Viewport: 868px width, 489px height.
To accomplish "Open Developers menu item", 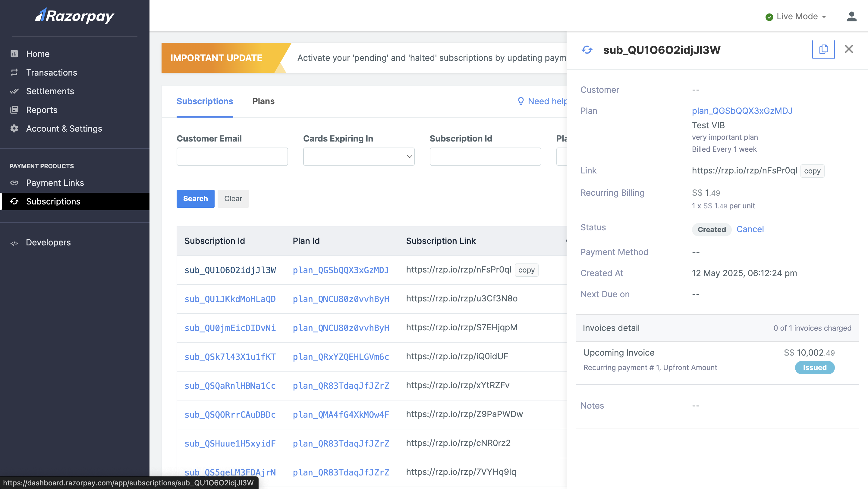I will [x=48, y=242].
